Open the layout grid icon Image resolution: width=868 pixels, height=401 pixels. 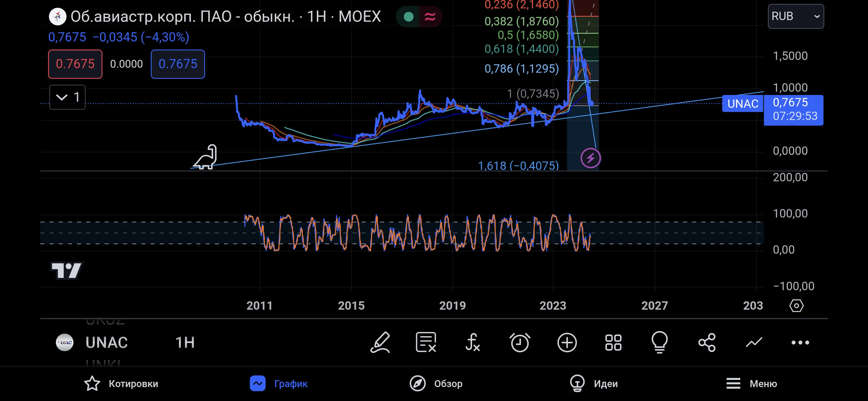[x=613, y=342]
